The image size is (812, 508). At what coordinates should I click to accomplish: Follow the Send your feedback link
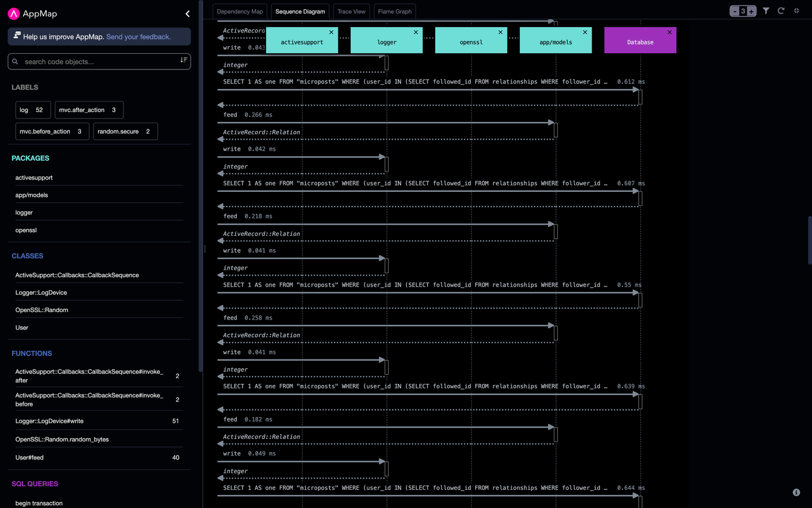[139, 37]
